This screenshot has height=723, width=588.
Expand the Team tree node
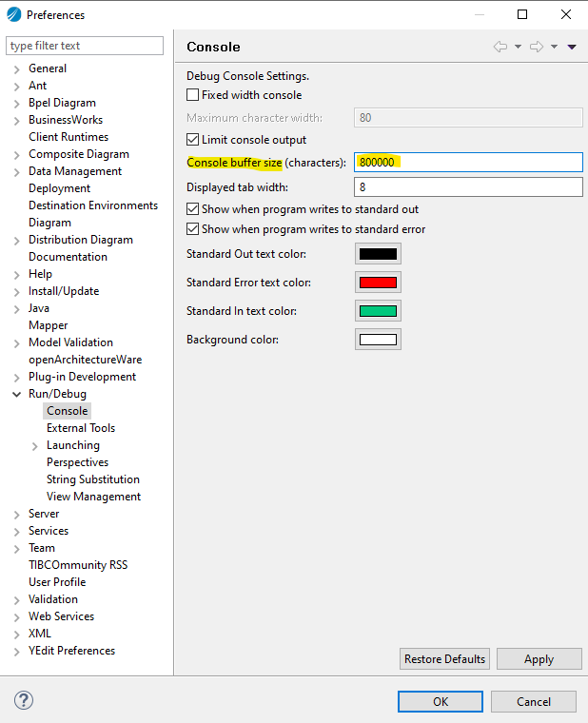coord(16,549)
